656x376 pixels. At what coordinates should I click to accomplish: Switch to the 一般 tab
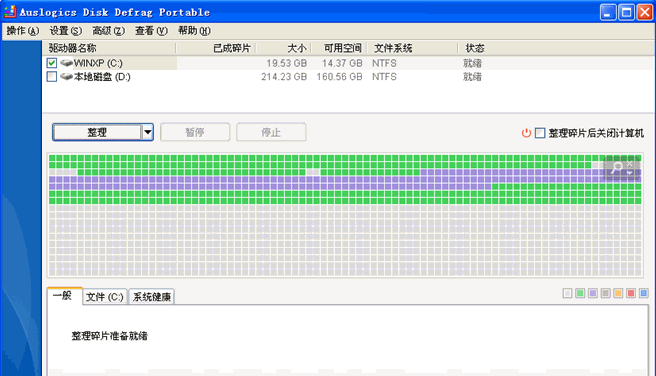tap(64, 296)
